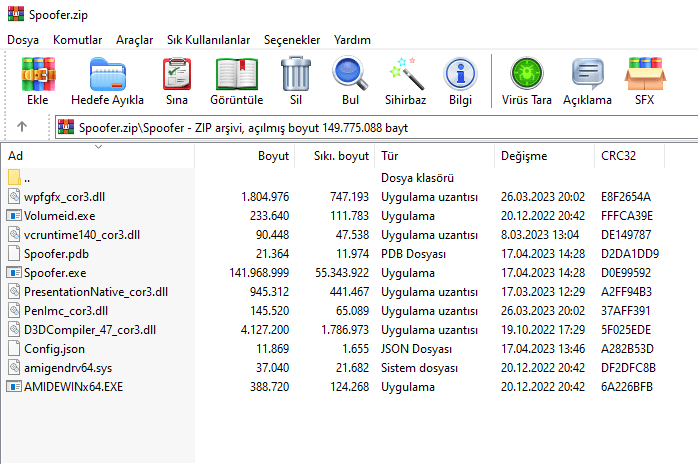Click the CRC32 value D0E99592
This screenshot has width=698, height=464.
(626, 273)
